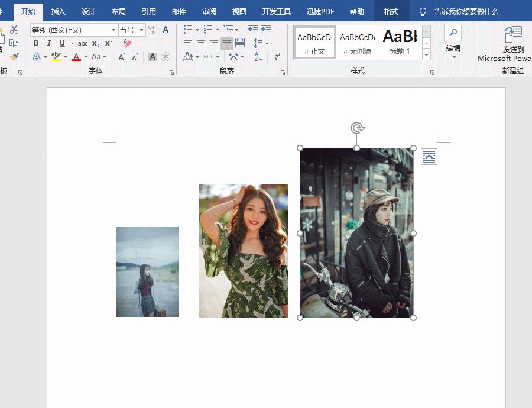Switch to the 插入 ribbon tab
Image resolution: width=532 pixels, height=408 pixels.
click(57, 11)
